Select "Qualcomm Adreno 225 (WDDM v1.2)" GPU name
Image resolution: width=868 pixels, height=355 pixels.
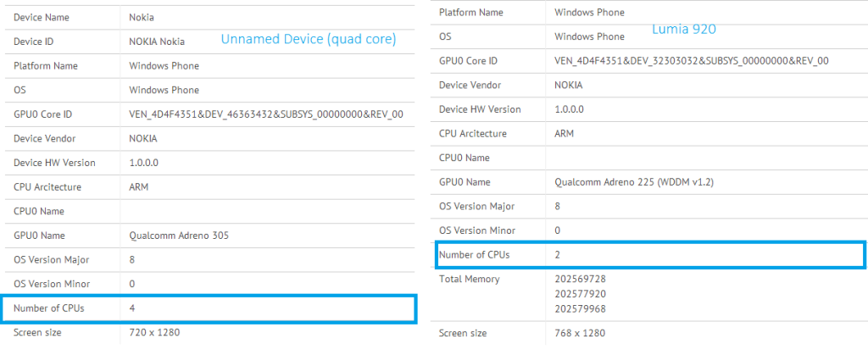(634, 182)
